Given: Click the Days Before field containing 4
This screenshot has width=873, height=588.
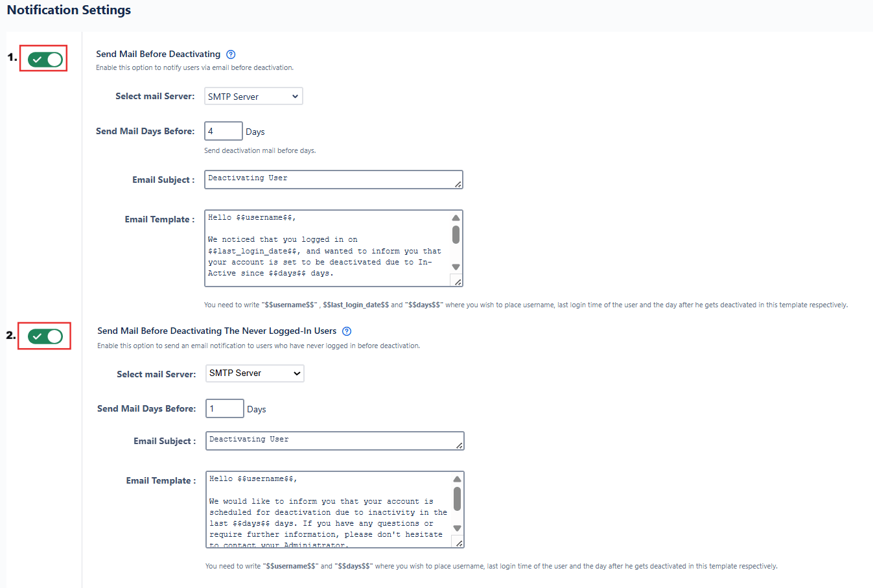Looking at the screenshot, I should tap(223, 131).
